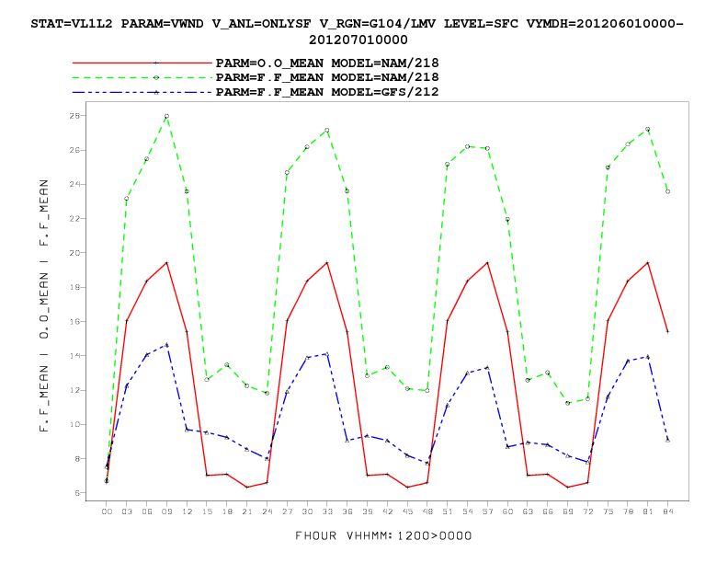This screenshot has width=728, height=563.
Task: Click the green NAM forecast peak at hour 09
Action: [x=166, y=116]
